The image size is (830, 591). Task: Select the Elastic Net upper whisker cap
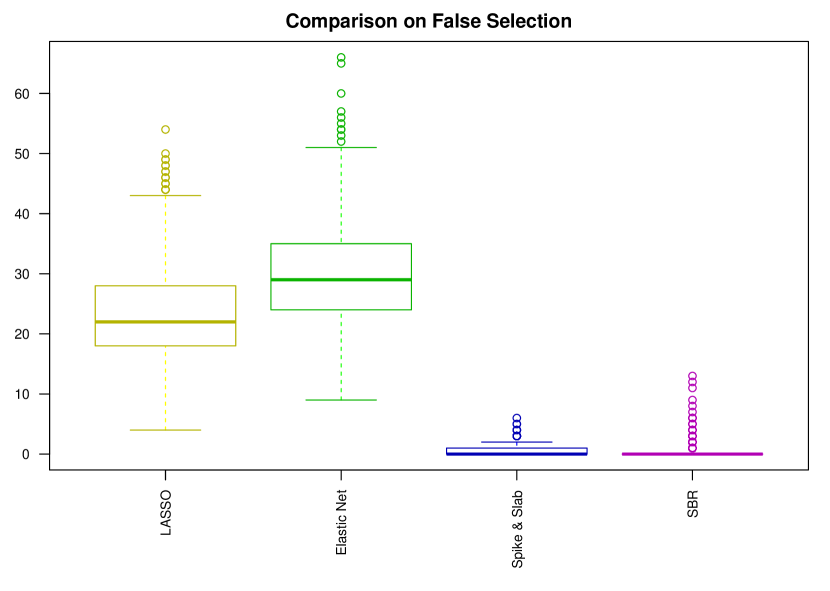(341, 147)
